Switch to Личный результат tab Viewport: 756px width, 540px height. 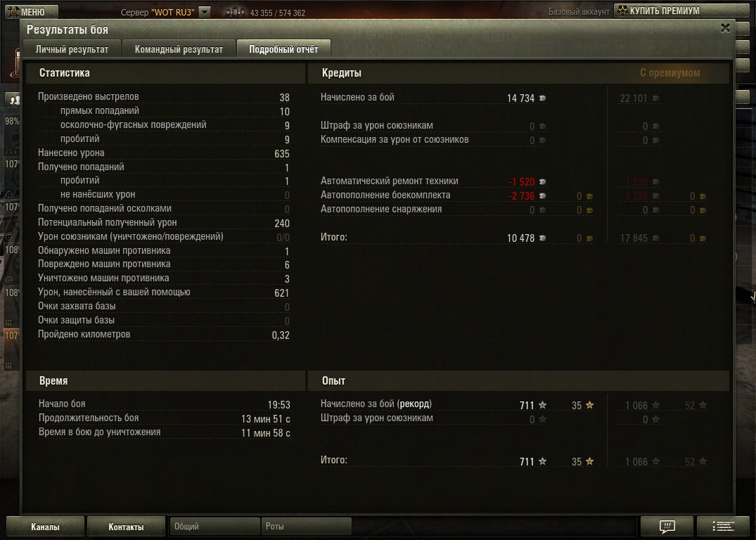point(72,49)
